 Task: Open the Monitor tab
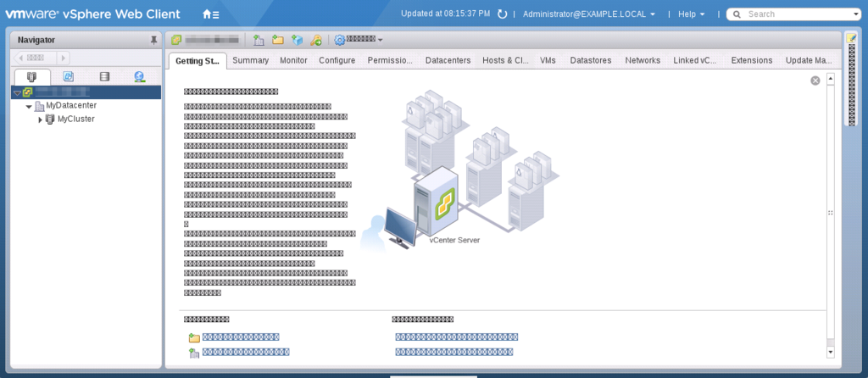[x=293, y=60]
